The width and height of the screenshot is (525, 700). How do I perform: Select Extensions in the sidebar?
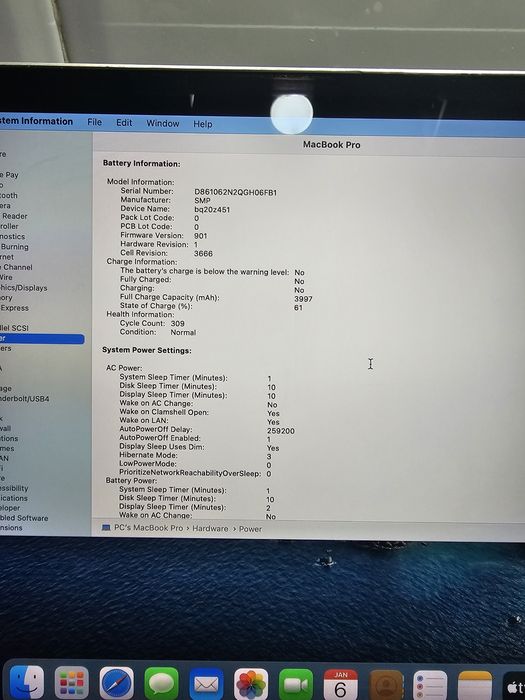point(11,527)
